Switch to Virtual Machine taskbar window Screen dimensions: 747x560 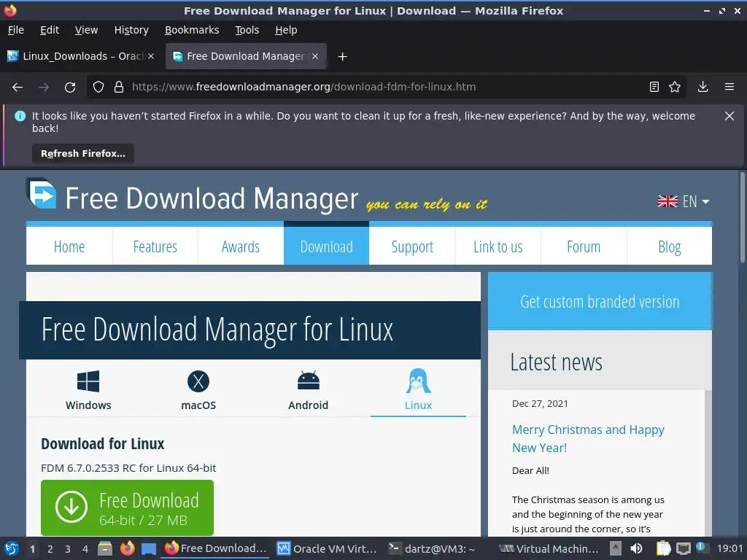(x=549, y=549)
